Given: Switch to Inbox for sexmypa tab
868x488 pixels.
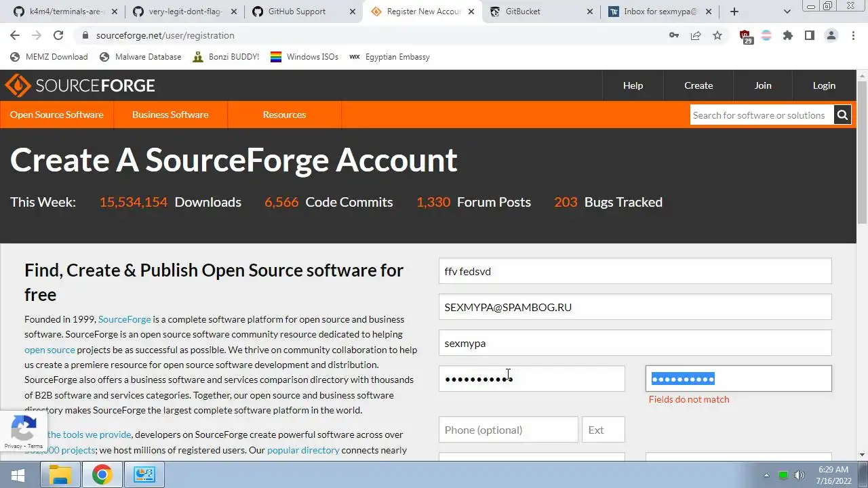Looking at the screenshot, I should coord(659,12).
